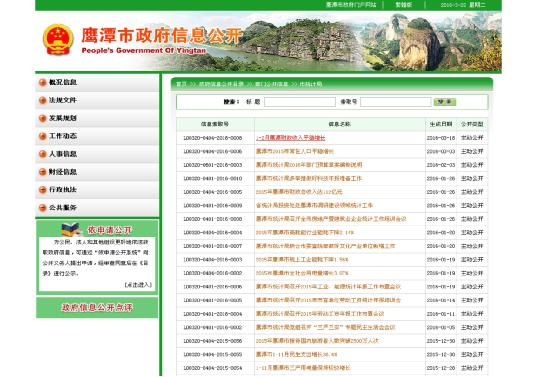Open the 首页 breadcrumb link
Screen dimensions: 555x377
181,84
